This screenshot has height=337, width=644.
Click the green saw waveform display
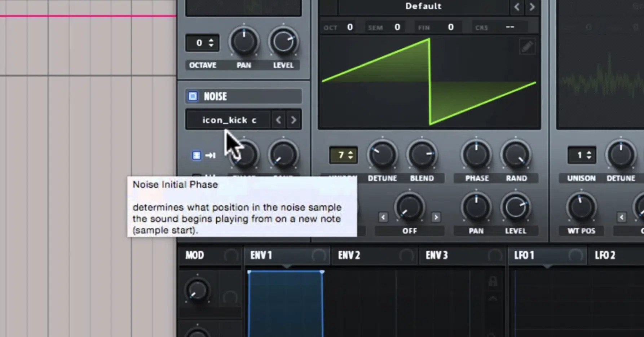click(x=429, y=82)
